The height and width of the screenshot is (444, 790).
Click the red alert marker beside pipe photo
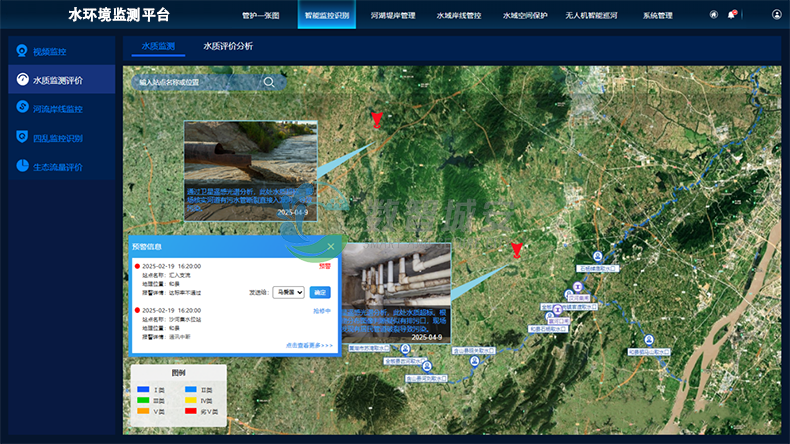point(516,249)
